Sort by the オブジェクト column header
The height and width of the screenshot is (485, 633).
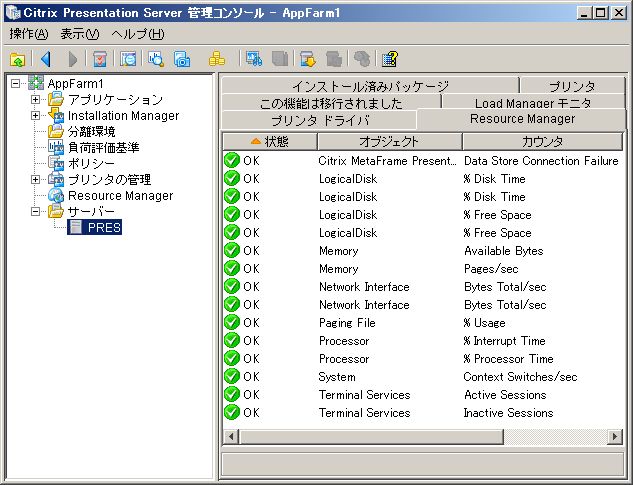coord(390,141)
